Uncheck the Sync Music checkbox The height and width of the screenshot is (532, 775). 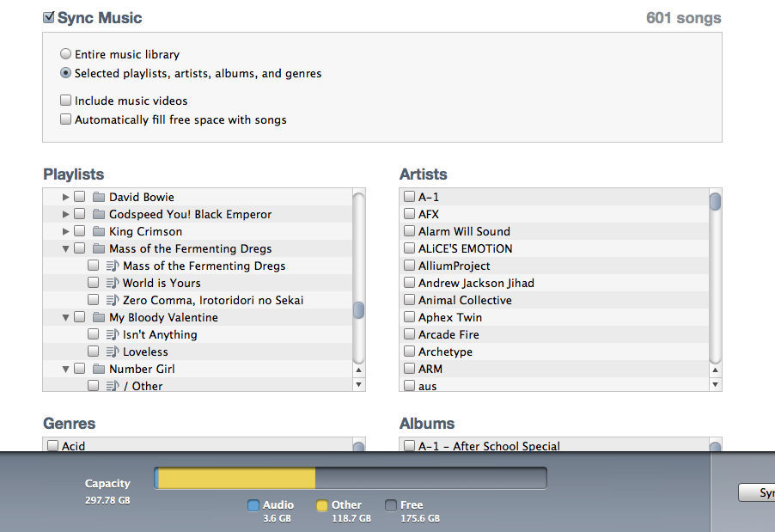tap(49, 17)
